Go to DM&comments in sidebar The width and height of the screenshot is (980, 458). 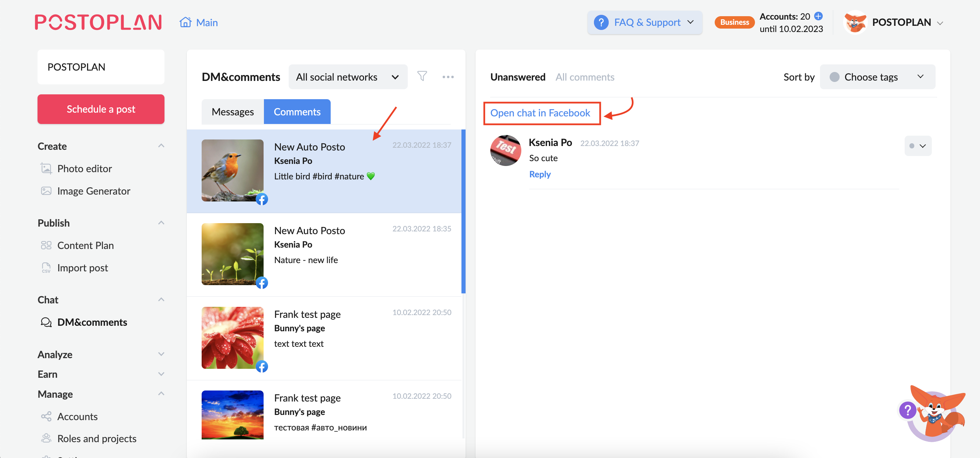click(x=92, y=322)
